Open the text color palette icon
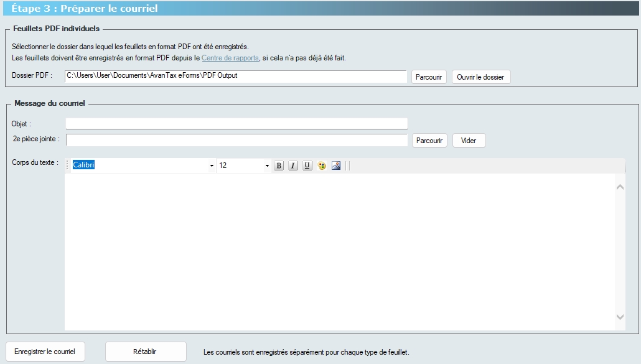The width and height of the screenshot is (641, 364). [322, 166]
